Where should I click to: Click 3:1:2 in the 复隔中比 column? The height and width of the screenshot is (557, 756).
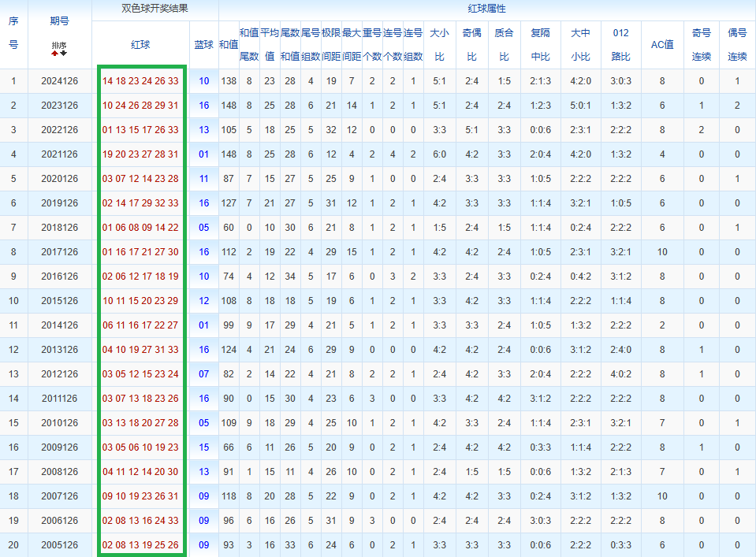(540, 399)
